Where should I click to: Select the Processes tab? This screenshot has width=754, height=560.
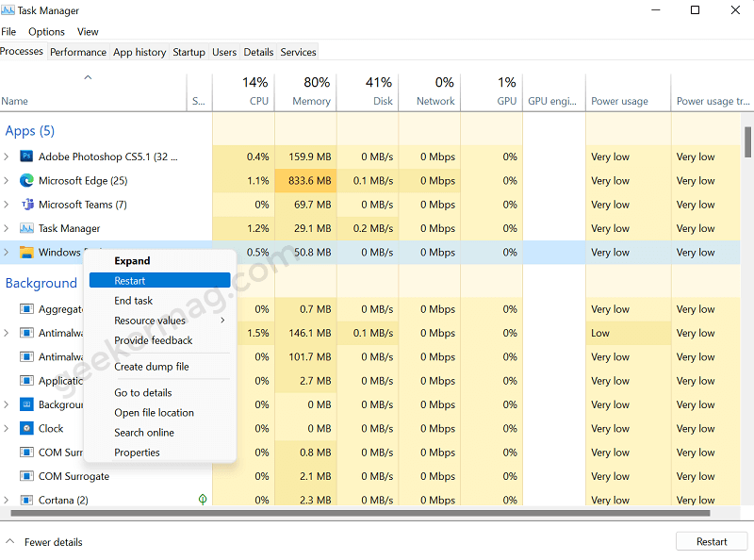point(22,51)
